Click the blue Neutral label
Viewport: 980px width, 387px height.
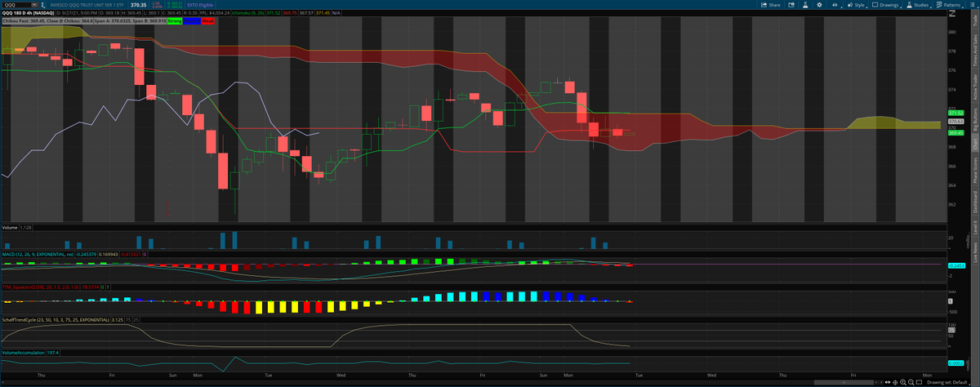point(192,20)
